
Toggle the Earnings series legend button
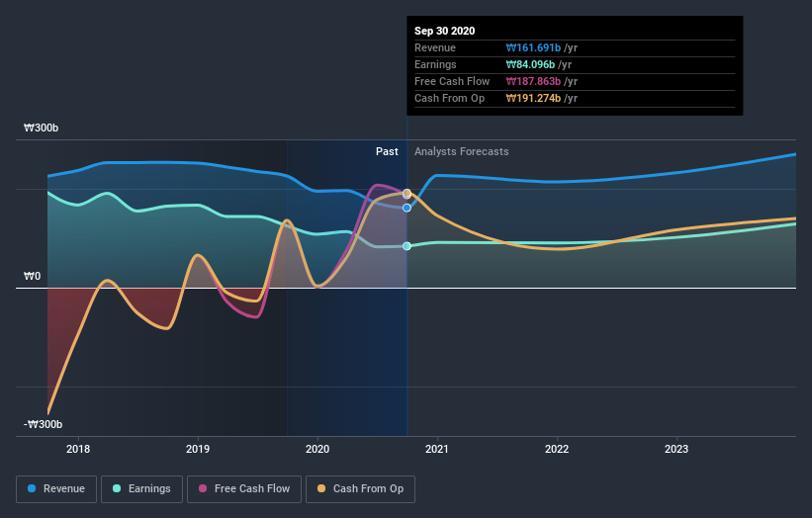point(141,489)
